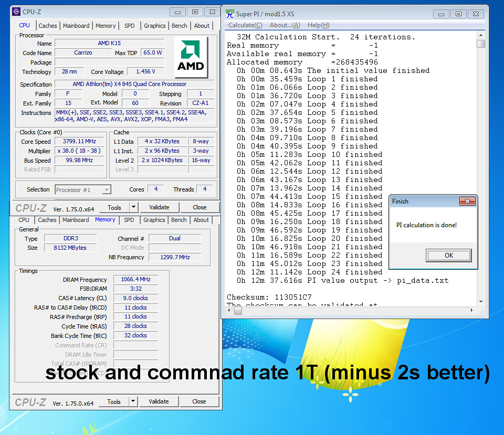
Task: Open Graphics tab in lower CPU-Z window
Action: (x=154, y=220)
